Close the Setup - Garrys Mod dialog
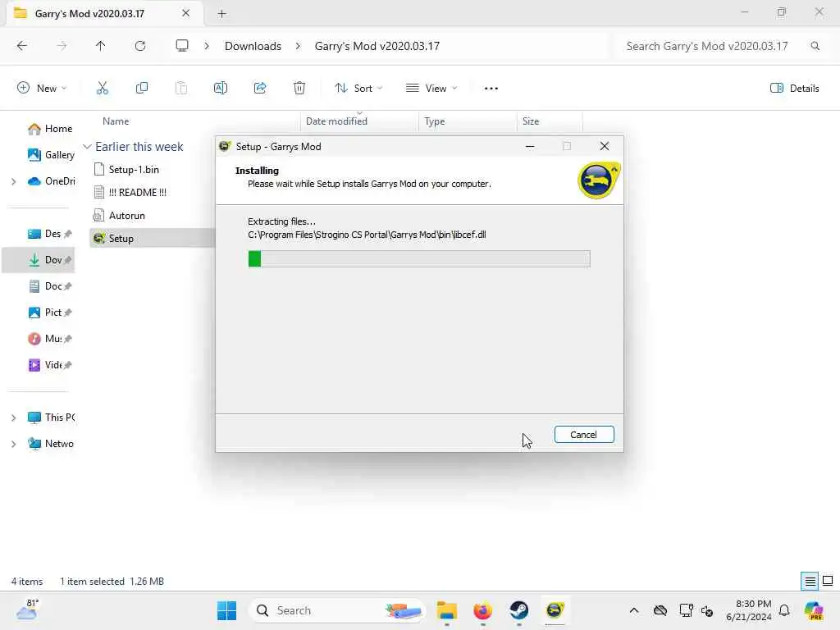Screen dimensions: 840x630 point(605,146)
